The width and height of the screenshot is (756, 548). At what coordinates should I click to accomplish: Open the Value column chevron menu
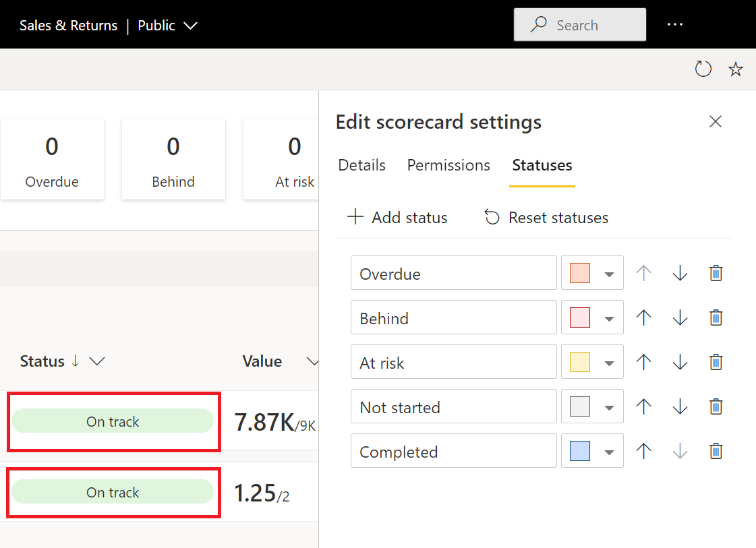click(x=312, y=361)
